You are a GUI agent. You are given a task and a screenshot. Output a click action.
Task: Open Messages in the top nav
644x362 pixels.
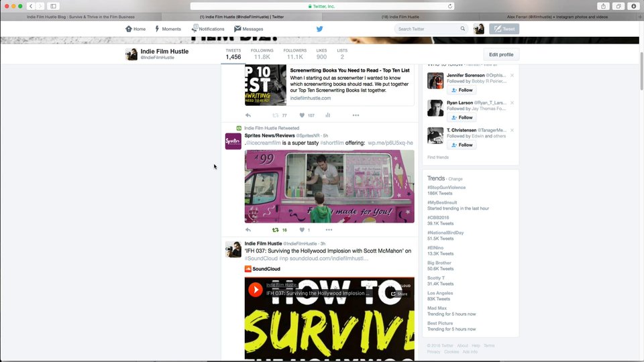[x=248, y=29]
